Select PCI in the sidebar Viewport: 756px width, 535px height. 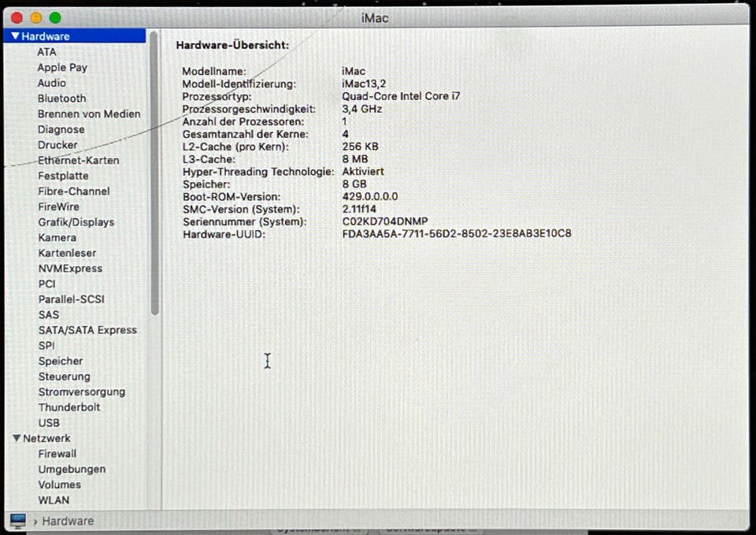[x=46, y=284]
